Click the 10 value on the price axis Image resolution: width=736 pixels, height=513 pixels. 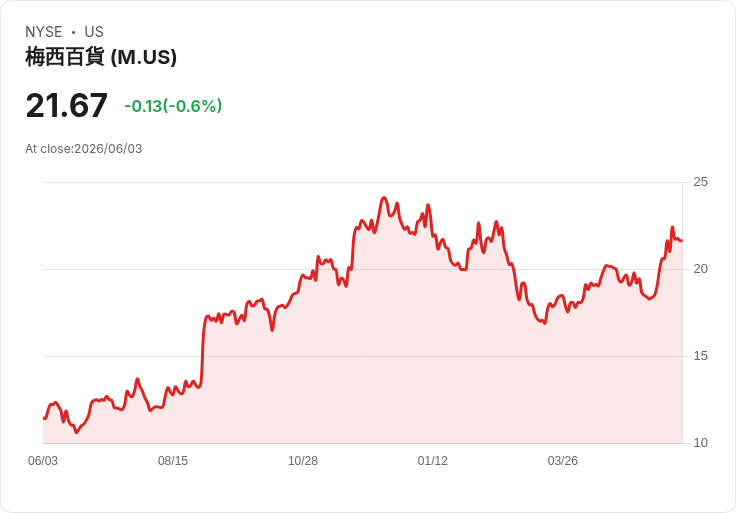point(700,443)
